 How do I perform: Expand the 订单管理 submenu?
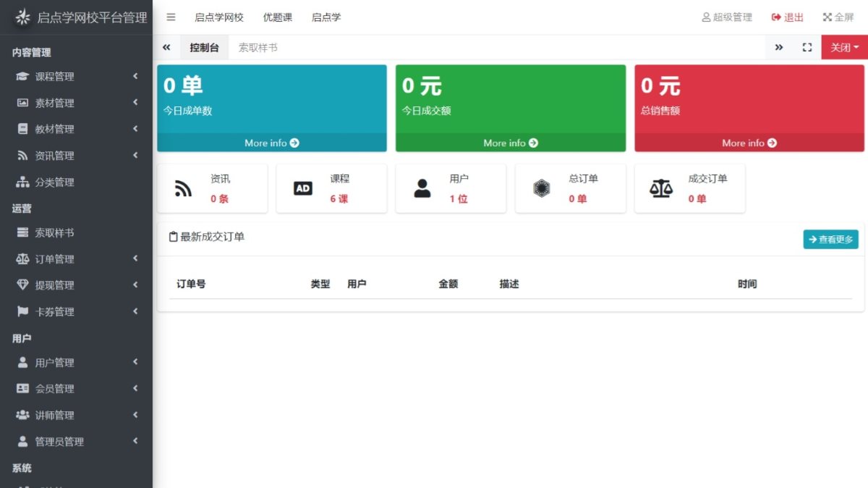coord(76,259)
